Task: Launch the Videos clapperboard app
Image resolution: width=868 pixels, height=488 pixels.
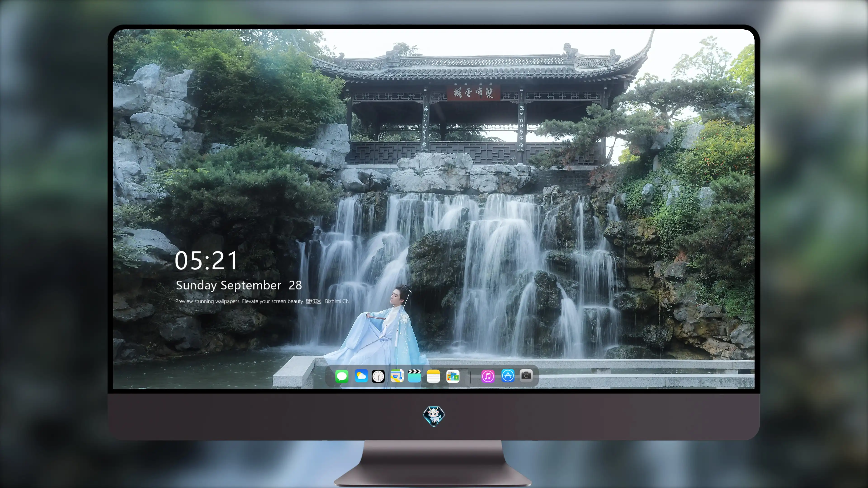Action: click(415, 376)
